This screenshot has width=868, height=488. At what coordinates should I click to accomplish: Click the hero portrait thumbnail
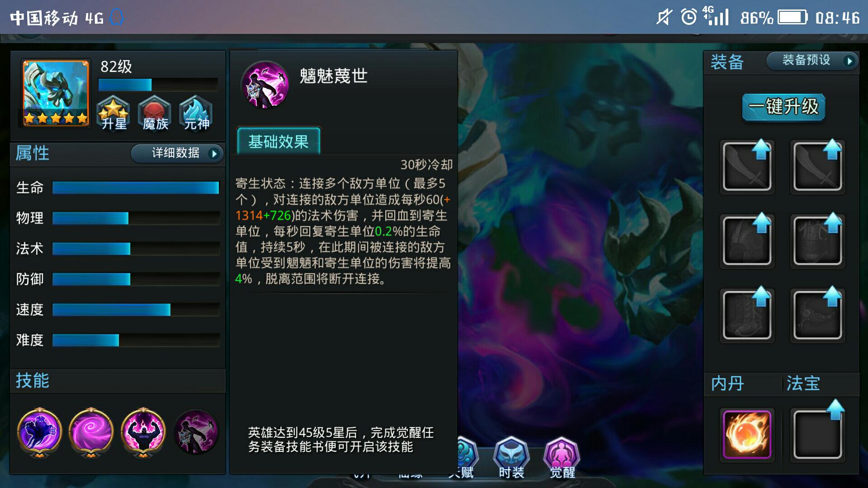coord(56,94)
